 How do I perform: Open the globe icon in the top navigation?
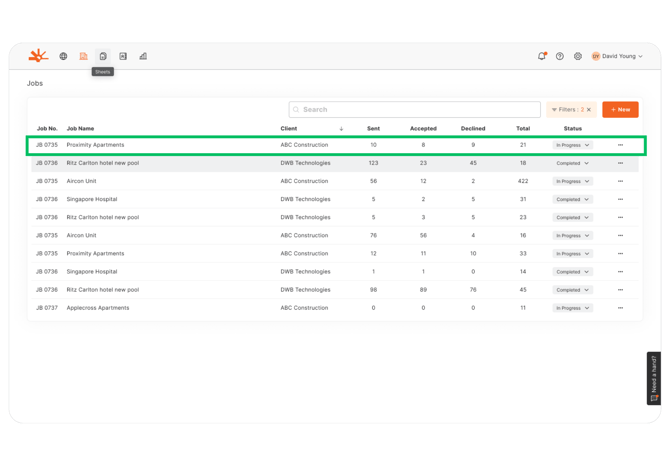coord(63,56)
